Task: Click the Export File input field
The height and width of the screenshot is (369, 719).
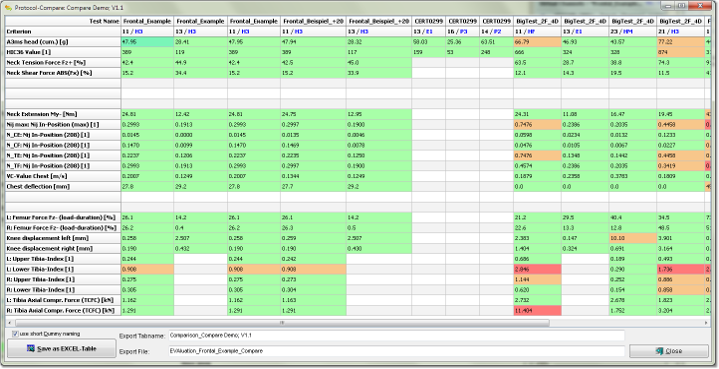Action: [396, 351]
